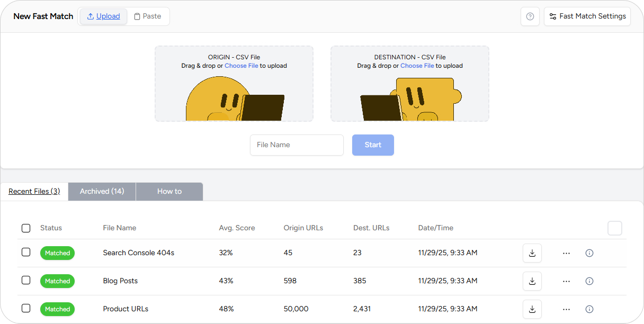Open info for Product URLs row

(x=589, y=309)
